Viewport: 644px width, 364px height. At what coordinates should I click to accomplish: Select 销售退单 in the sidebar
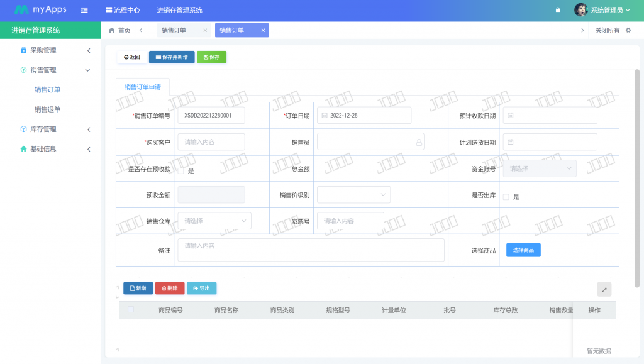click(48, 109)
